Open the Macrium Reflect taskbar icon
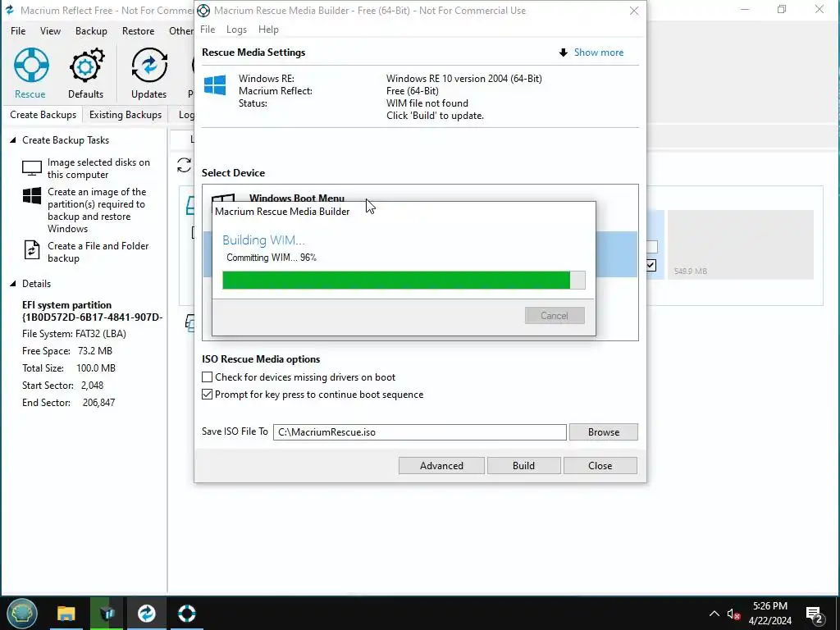840x630 pixels. pos(146,613)
